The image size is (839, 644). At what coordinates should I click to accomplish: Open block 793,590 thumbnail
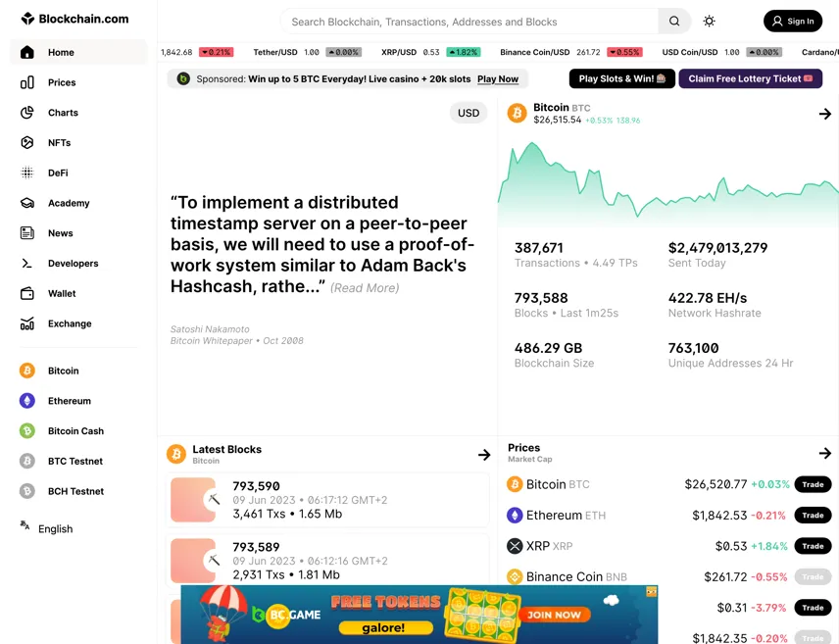(193, 500)
